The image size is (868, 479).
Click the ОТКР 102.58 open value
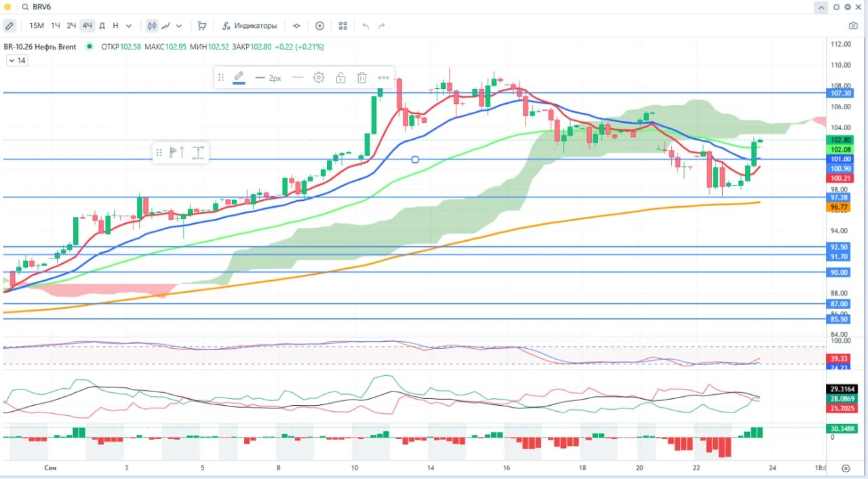[121, 47]
